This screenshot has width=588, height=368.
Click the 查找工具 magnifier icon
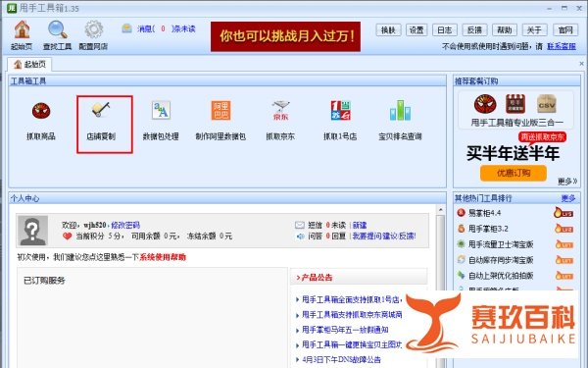click(x=58, y=29)
